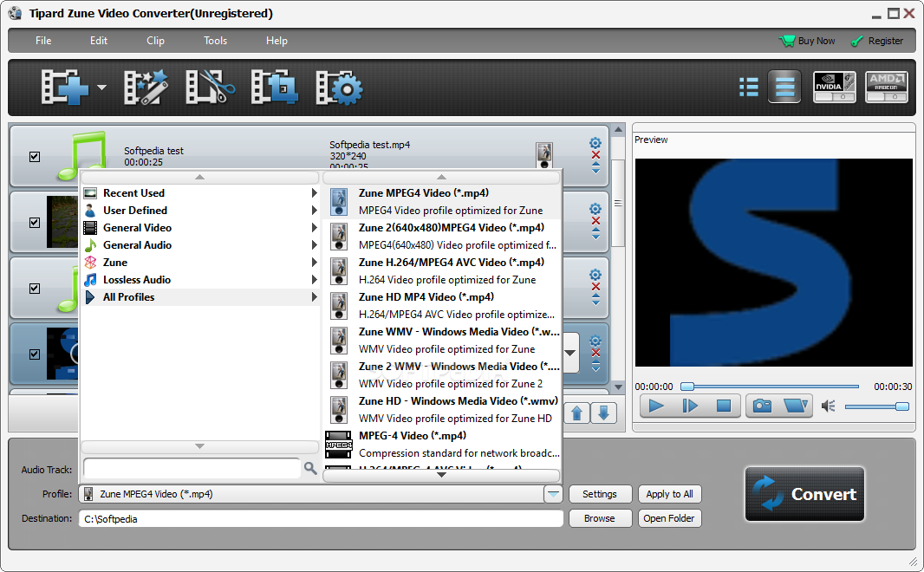
Task: Expand General Video profile category
Action: point(200,228)
